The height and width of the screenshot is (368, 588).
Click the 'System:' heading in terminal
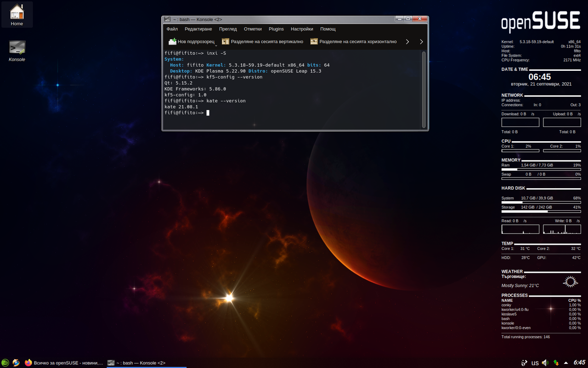174,59
